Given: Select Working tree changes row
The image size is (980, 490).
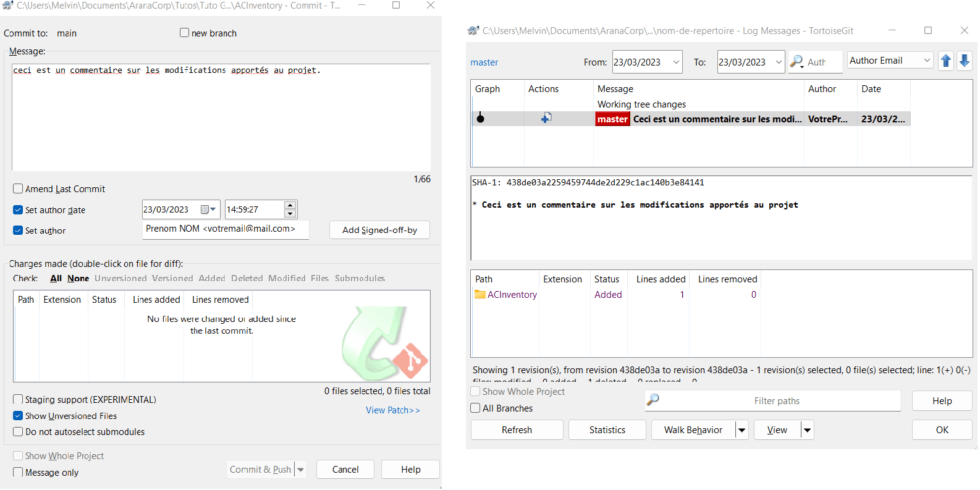Looking at the screenshot, I should [x=690, y=104].
